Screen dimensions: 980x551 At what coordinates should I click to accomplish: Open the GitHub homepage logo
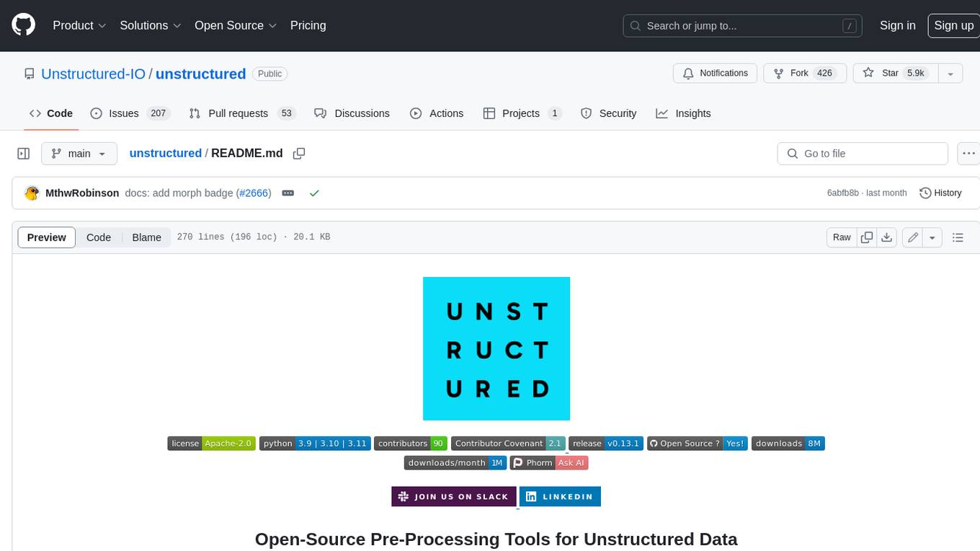coord(23,25)
